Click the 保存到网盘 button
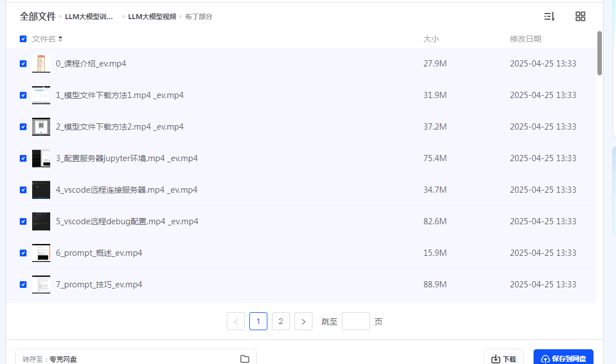Viewport: 616px width, 364px height. (x=563, y=358)
